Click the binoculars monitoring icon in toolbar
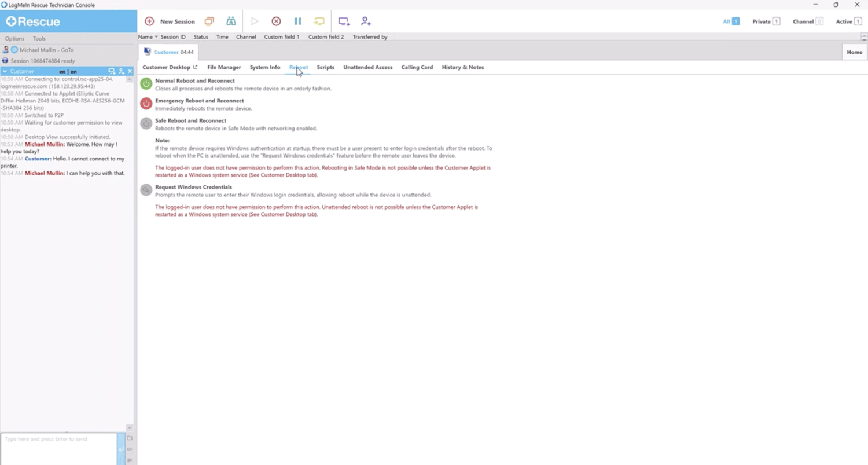The image size is (868, 465). pyautogui.click(x=231, y=21)
